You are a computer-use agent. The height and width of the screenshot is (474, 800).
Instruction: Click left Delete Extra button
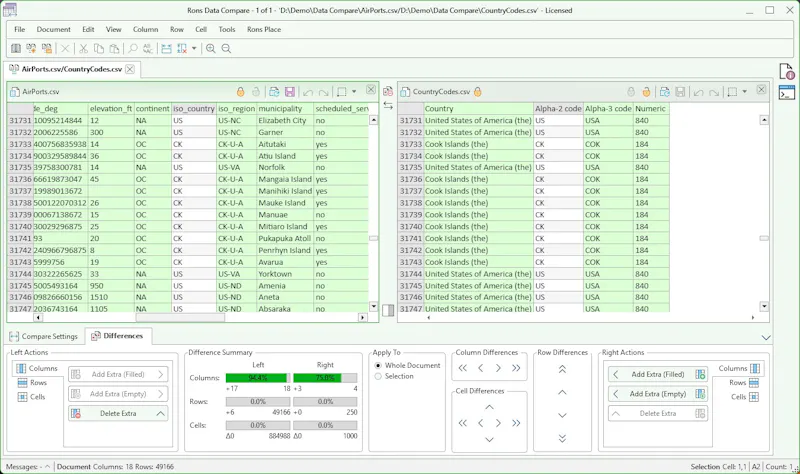pos(118,413)
